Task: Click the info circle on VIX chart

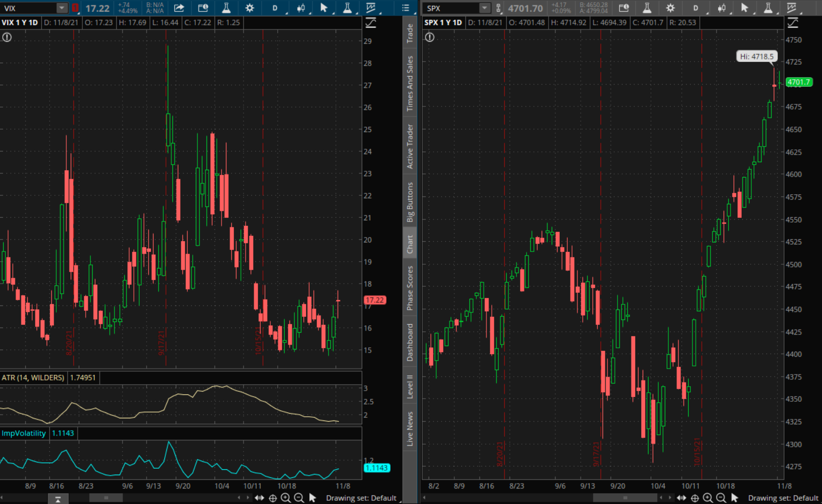Action: [7, 37]
